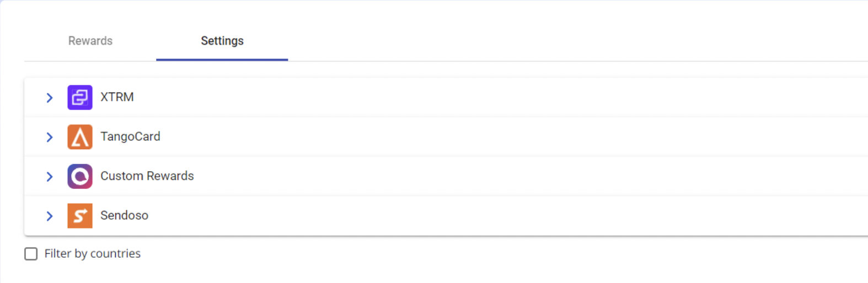Enable the Filter by countries checkbox
The height and width of the screenshot is (283, 868).
pyautogui.click(x=31, y=254)
